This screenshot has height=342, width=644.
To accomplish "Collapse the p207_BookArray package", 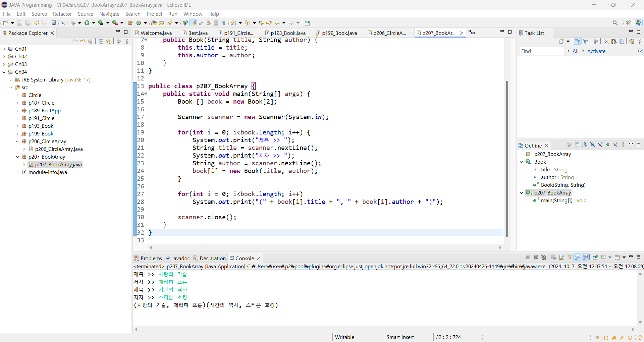I will click(x=17, y=157).
